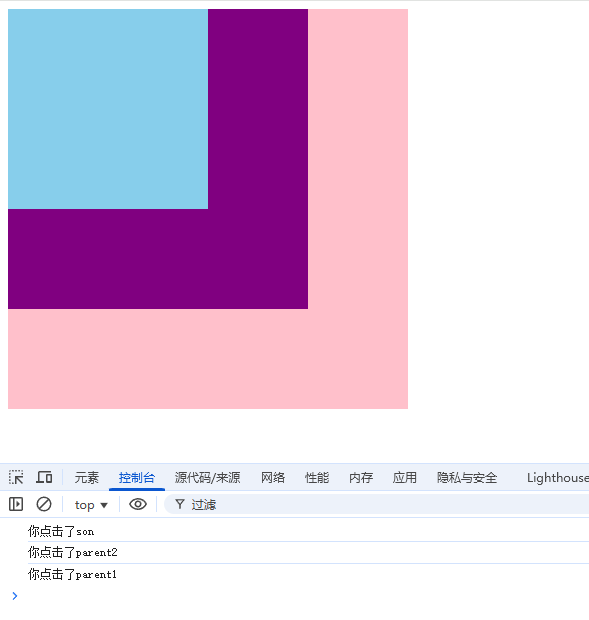Viewport: 589px width, 620px height.
Task: Click the skyblue son box
Action: point(108,109)
